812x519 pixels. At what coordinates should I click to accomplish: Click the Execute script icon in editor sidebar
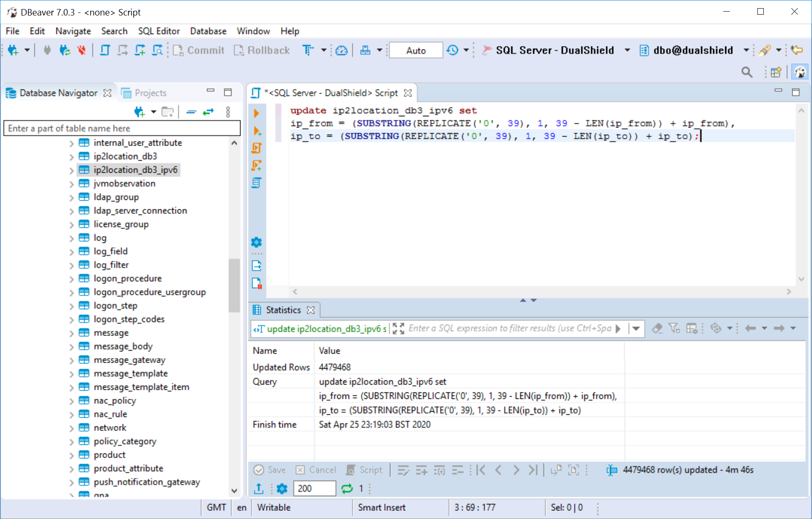256,148
